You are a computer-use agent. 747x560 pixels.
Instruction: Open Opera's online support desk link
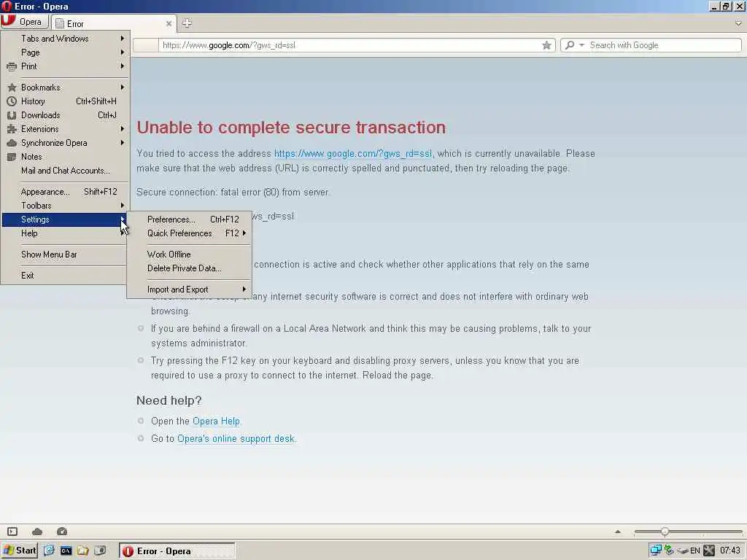click(236, 438)
